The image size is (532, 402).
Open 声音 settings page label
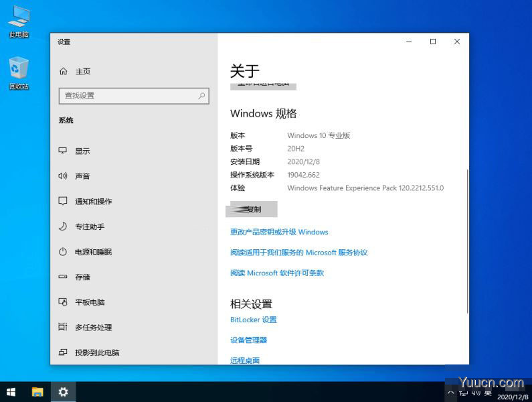[82, 176]
